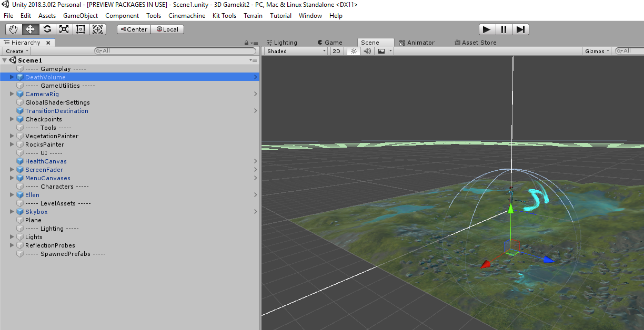Toggle the Local handle rotation button
644x330 pixels.
167,29
